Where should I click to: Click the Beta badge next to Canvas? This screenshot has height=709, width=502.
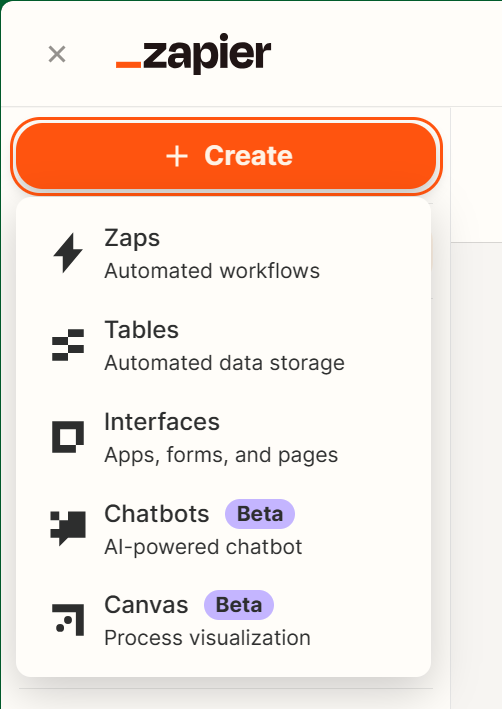click(239, 605)
